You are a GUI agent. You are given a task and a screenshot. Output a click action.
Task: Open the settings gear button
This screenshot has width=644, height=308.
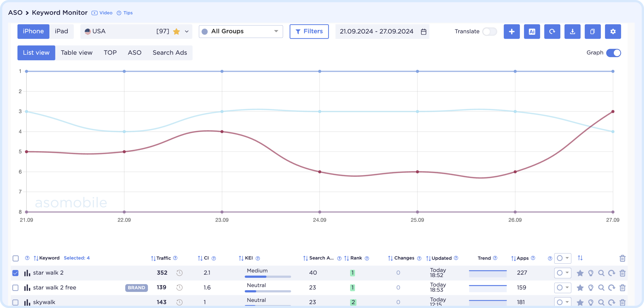click(613, 31)
